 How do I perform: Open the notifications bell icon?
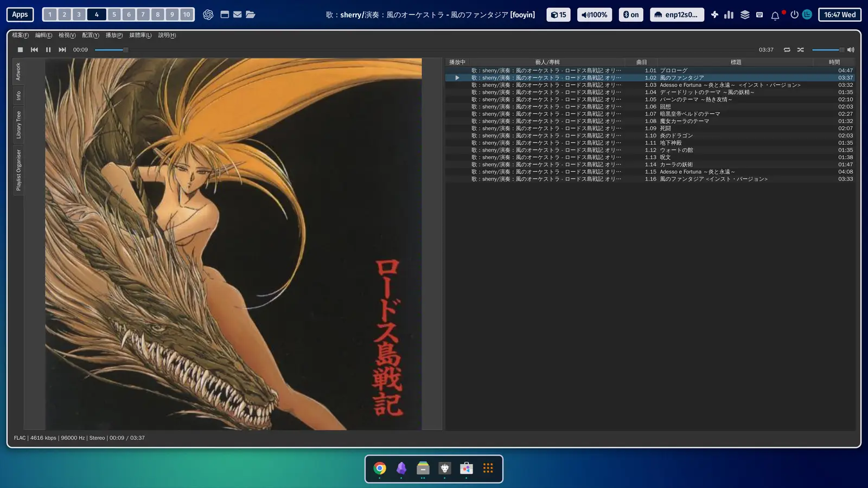775,15
